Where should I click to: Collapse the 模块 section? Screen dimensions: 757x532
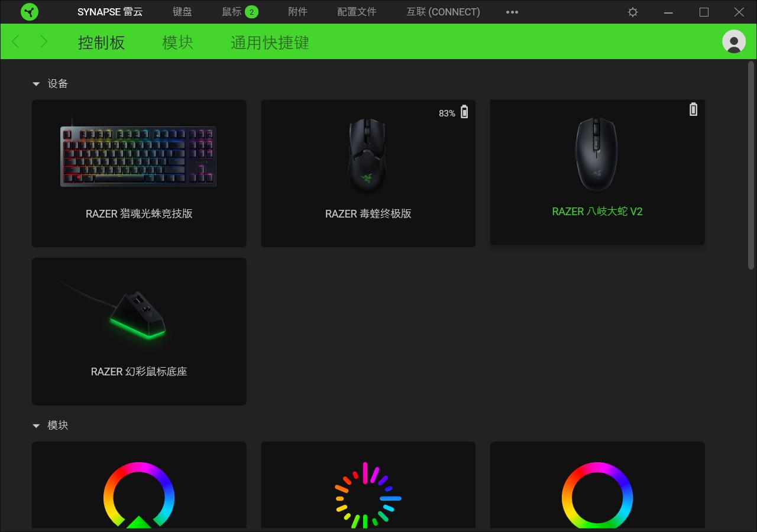[x=35, y=425]
